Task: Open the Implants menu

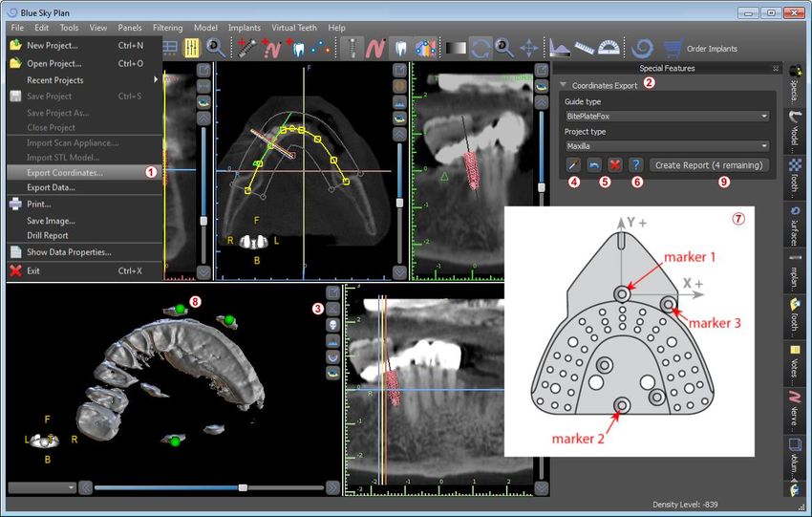Action: coord(244,28)
